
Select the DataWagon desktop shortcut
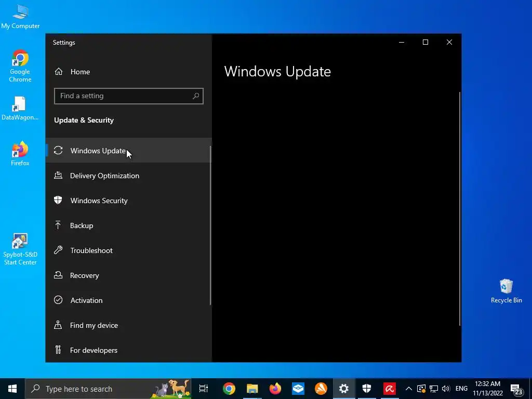(20, 109)
